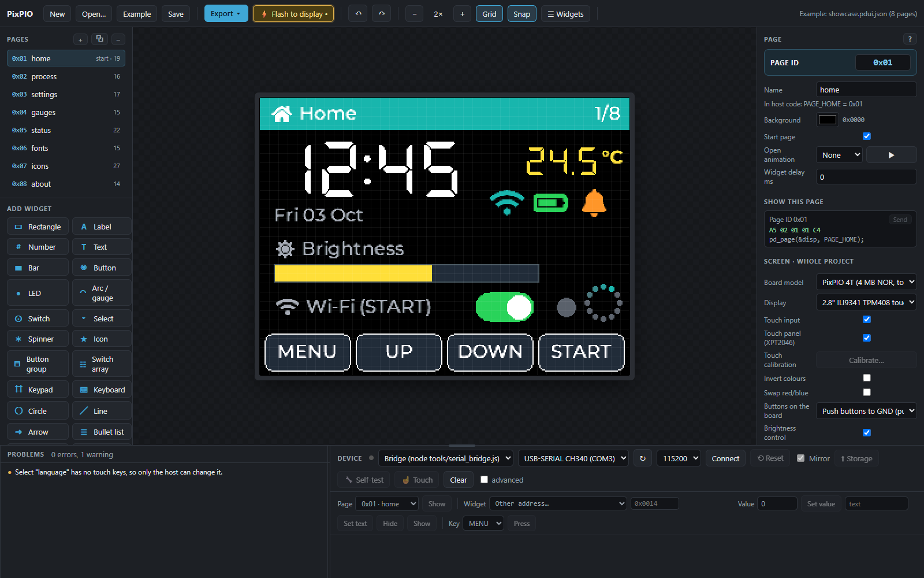Screen dimensions: 924x578
Task: Save the current project
Action: tap(176, 14)
